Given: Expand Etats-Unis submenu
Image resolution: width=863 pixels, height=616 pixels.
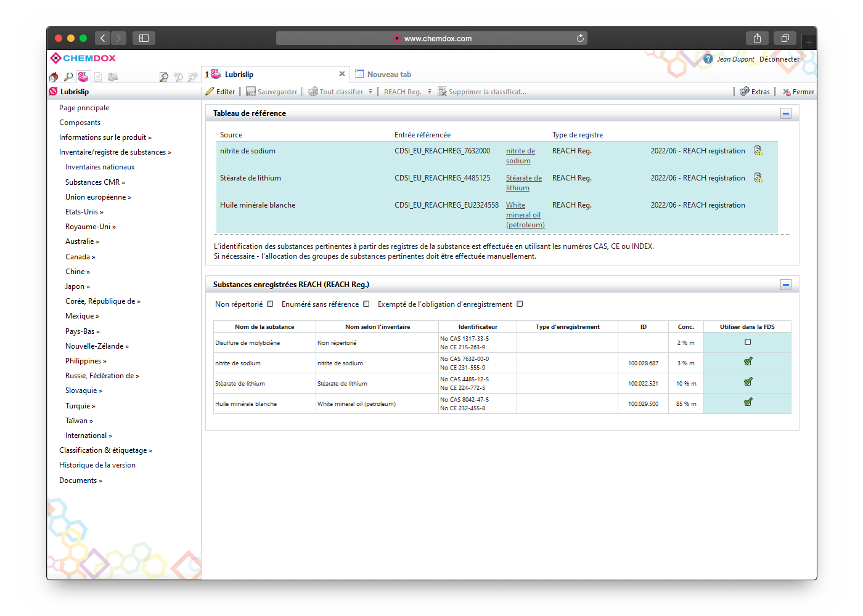Looking at the screenshot, I should click(x=84, y=212).
